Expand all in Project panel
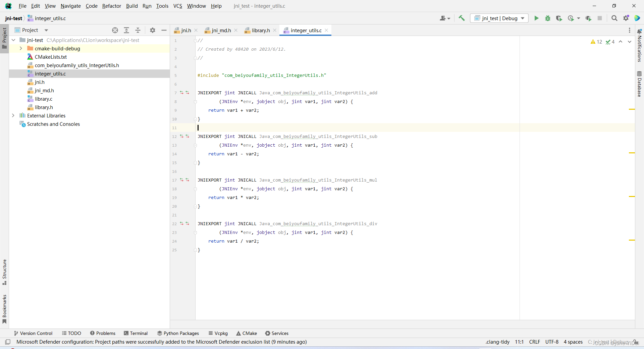This screenshot has height=349, width=644. pyautogui.click(x=126, y=30)
